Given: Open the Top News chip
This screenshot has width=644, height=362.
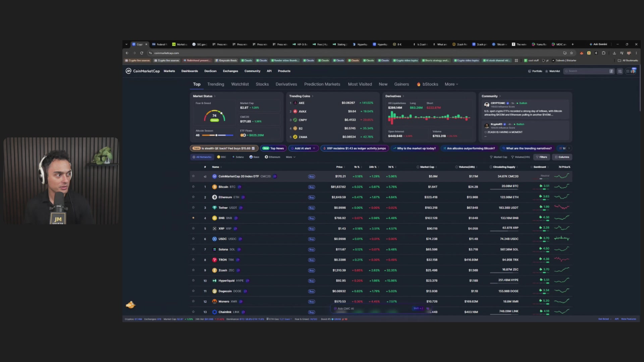Looking at the screenshot, I should (274, 148).
